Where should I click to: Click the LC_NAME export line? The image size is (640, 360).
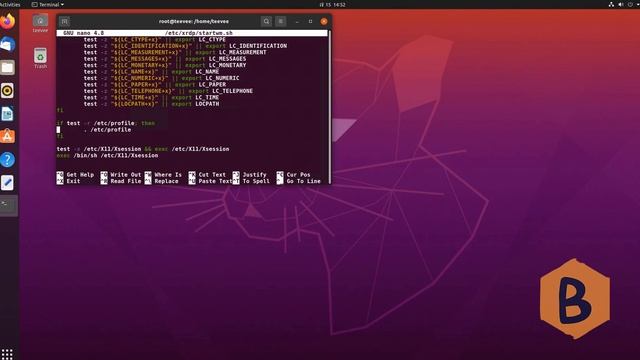pos(151,72)
